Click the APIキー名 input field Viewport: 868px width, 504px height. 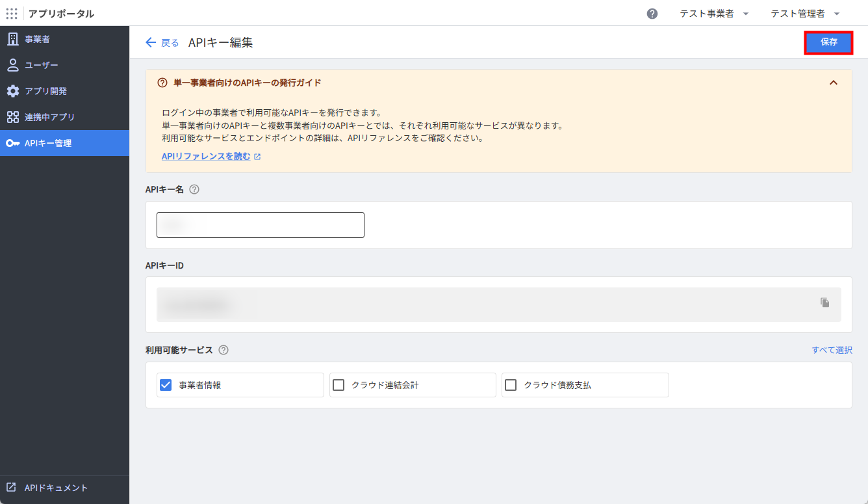[x=261, y=225]
